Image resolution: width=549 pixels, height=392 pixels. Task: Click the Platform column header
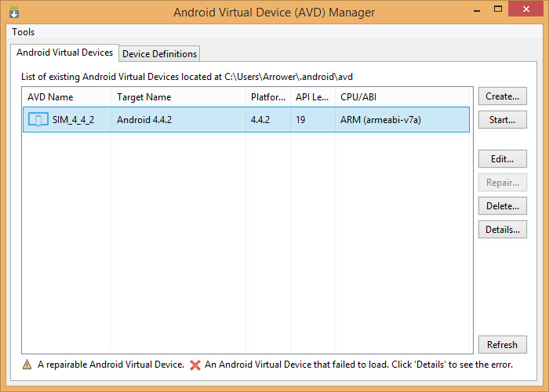point(268,97)
